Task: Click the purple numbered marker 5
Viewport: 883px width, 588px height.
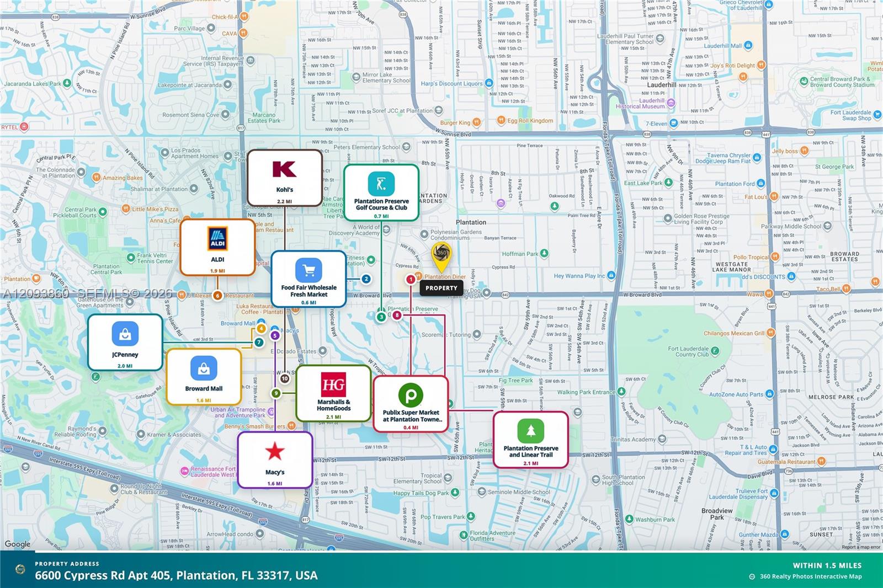Action: [275, 335]
